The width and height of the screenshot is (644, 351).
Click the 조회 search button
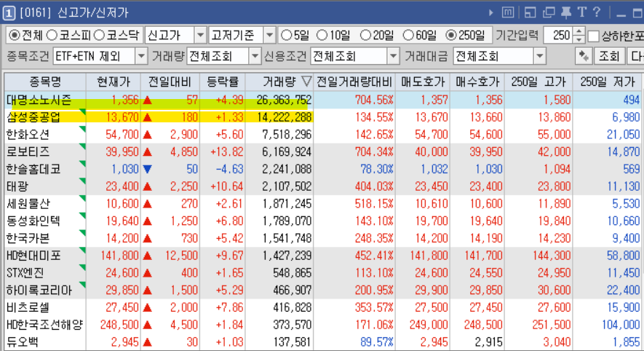[x=609, y=56]
